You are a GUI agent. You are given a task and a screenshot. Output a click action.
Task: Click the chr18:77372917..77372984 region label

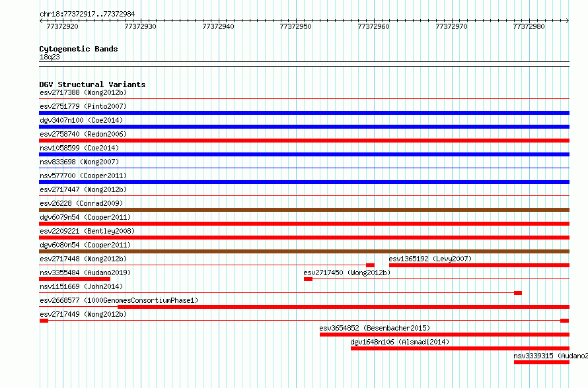click(x=87, y=14)
